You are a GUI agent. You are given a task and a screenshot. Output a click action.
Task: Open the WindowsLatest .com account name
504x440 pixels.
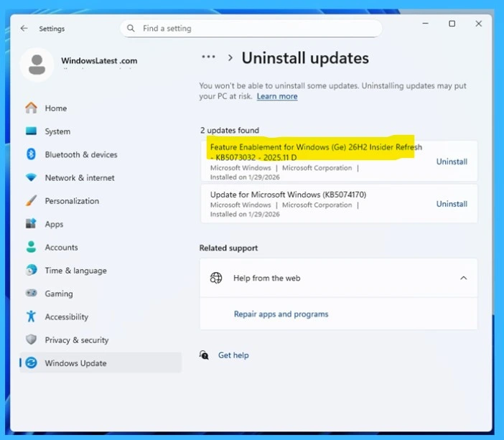(x=99, y=60)
